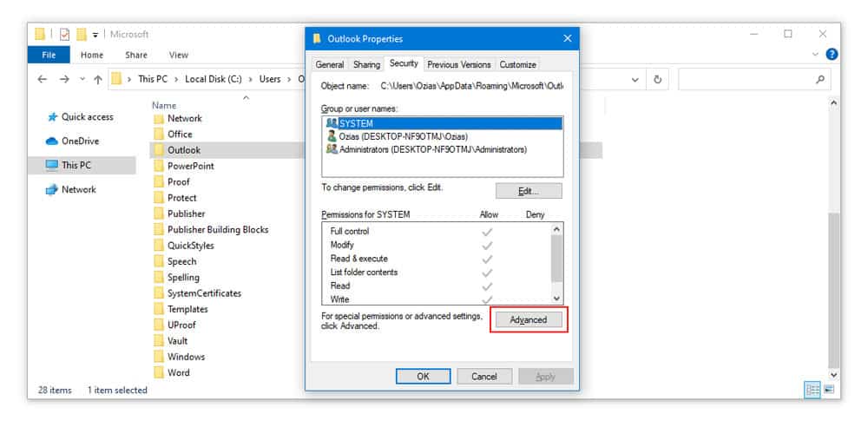Switch to the Previous Versions tab

coord(459,65)
